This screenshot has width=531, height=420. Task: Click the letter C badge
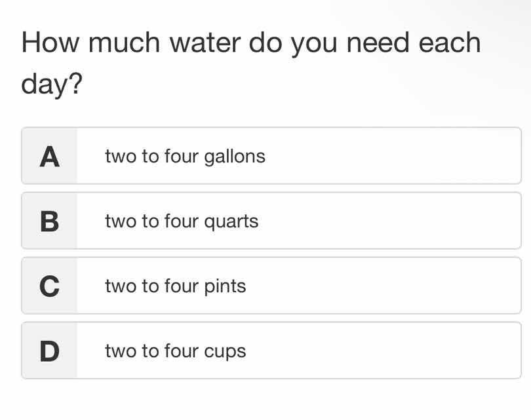pyautogui.click(x=49, y=286)
